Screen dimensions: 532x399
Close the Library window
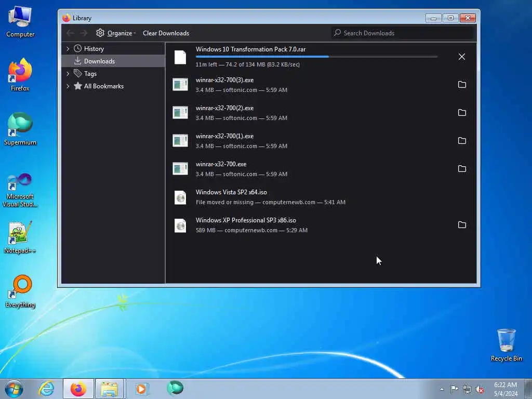[468, 18]
